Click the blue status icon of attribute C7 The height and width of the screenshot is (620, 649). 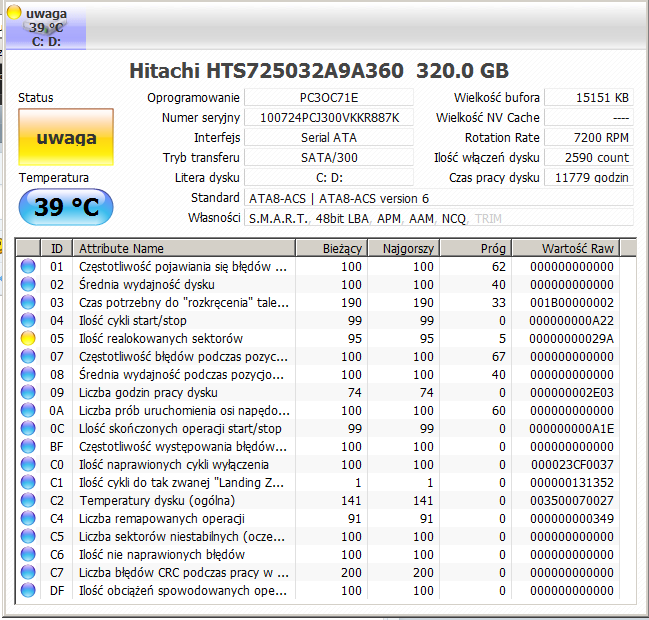[x=28, y=572]
